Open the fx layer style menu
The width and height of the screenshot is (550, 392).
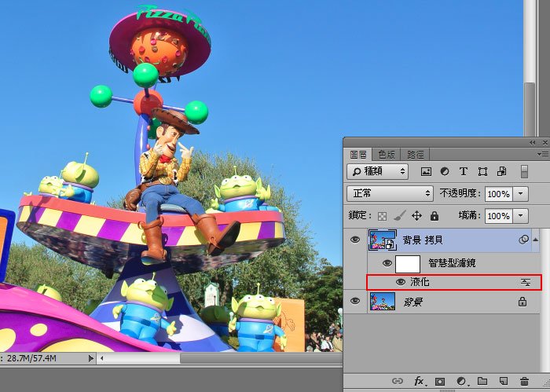tap(419, 381)
